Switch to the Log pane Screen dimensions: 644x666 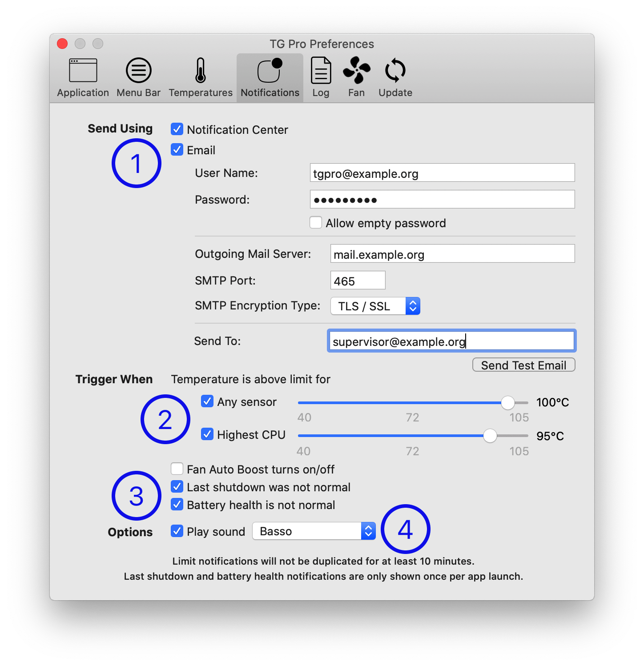click(320, 71)
